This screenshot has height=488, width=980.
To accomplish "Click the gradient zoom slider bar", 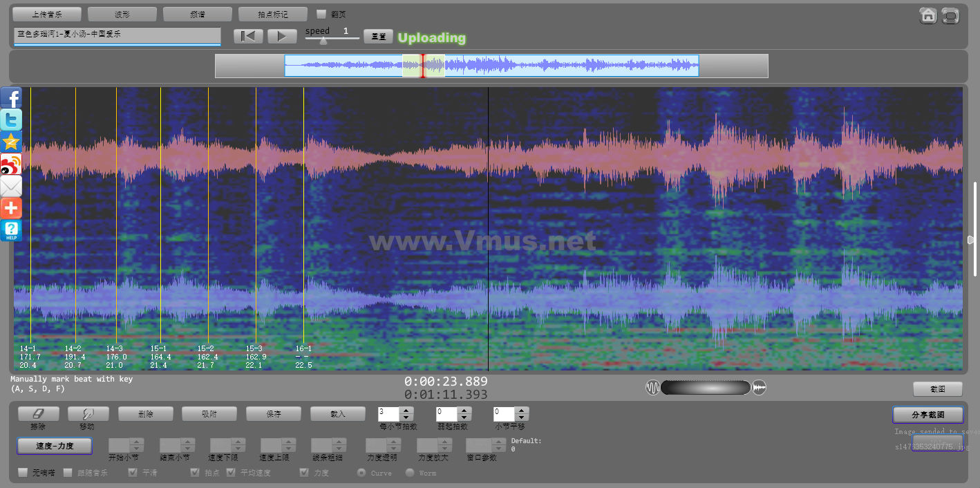I will (x=706, y=388).
